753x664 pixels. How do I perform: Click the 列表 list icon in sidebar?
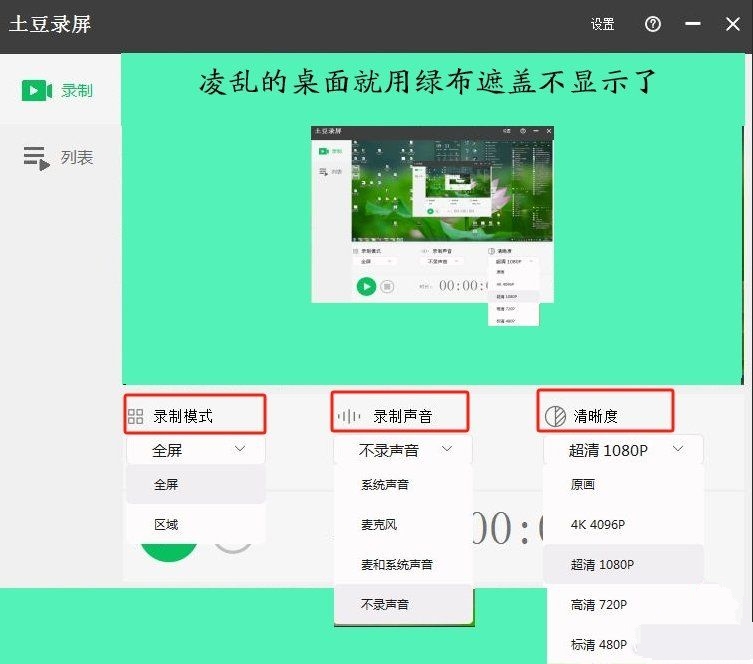point(36,158)
